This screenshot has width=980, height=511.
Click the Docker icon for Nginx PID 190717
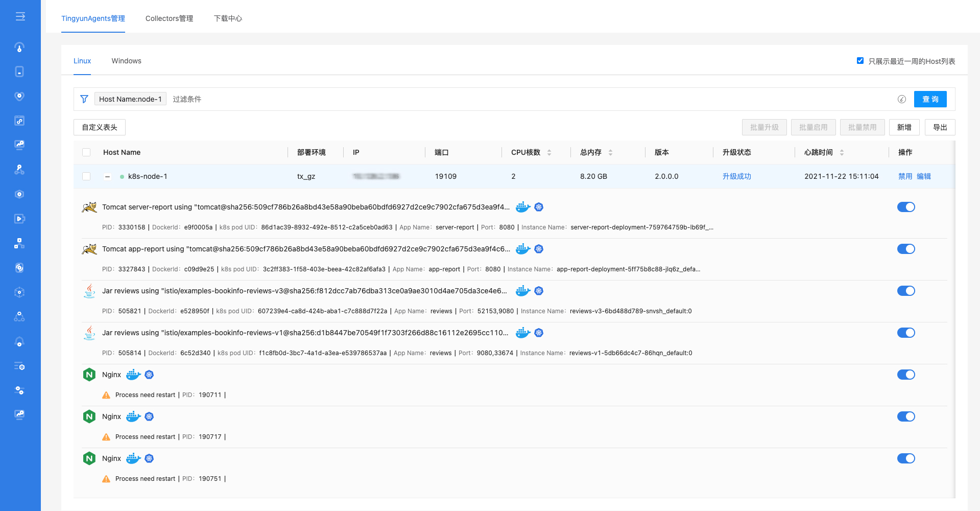pyautogui.click(x=133, y=416)
